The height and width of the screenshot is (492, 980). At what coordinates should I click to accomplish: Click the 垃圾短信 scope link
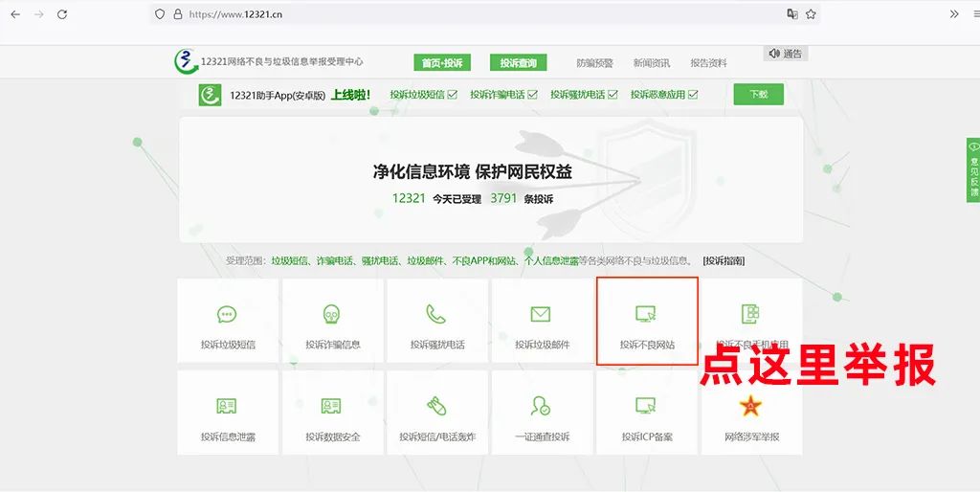pyautogui.click(x=289, y=260)
